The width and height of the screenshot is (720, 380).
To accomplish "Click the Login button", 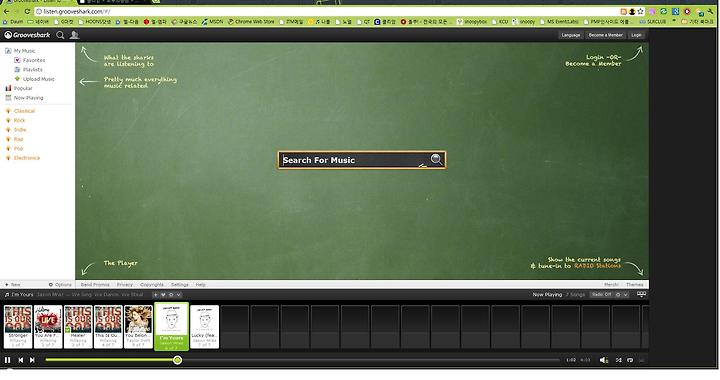I will point(636,35).
